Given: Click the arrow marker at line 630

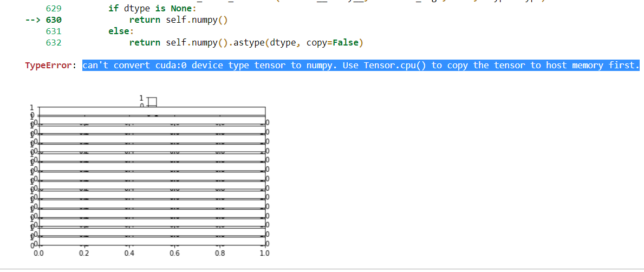Looking at the screenshot, I should click(35, 20).
